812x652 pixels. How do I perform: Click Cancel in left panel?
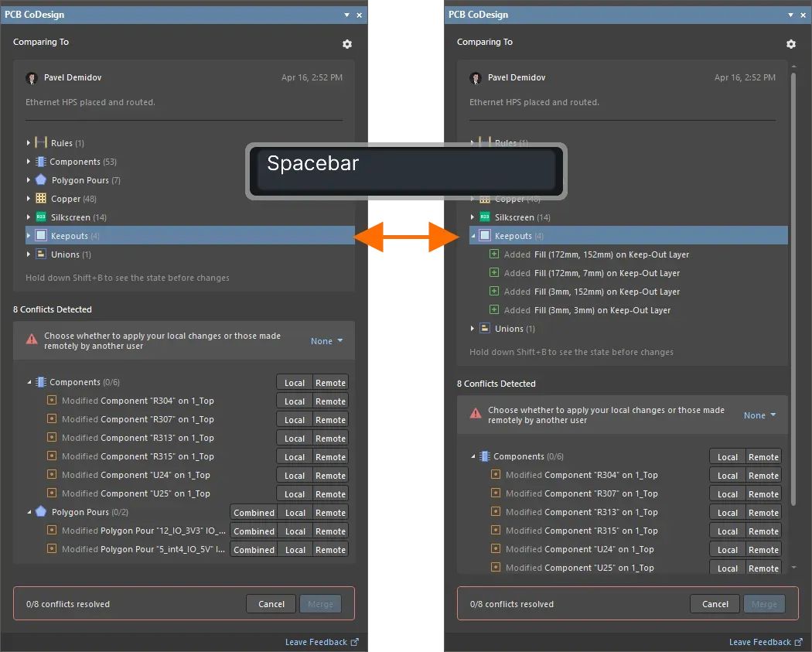[x=271, y=604]
